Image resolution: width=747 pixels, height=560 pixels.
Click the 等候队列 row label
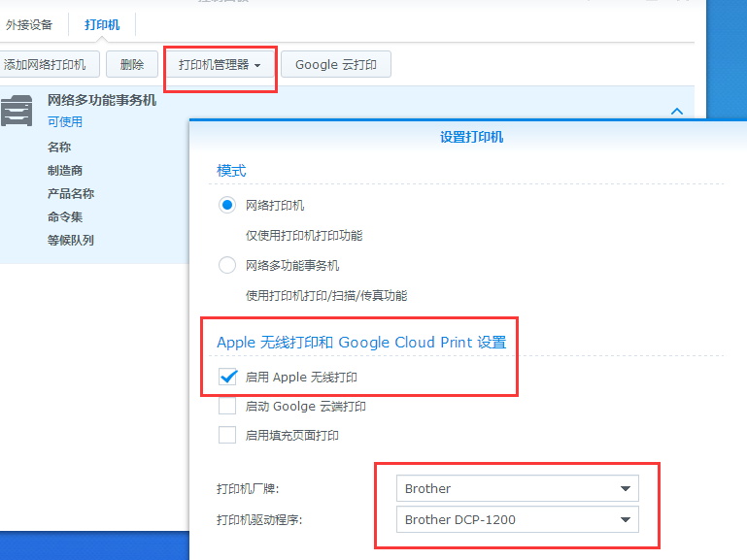(71, 240)
